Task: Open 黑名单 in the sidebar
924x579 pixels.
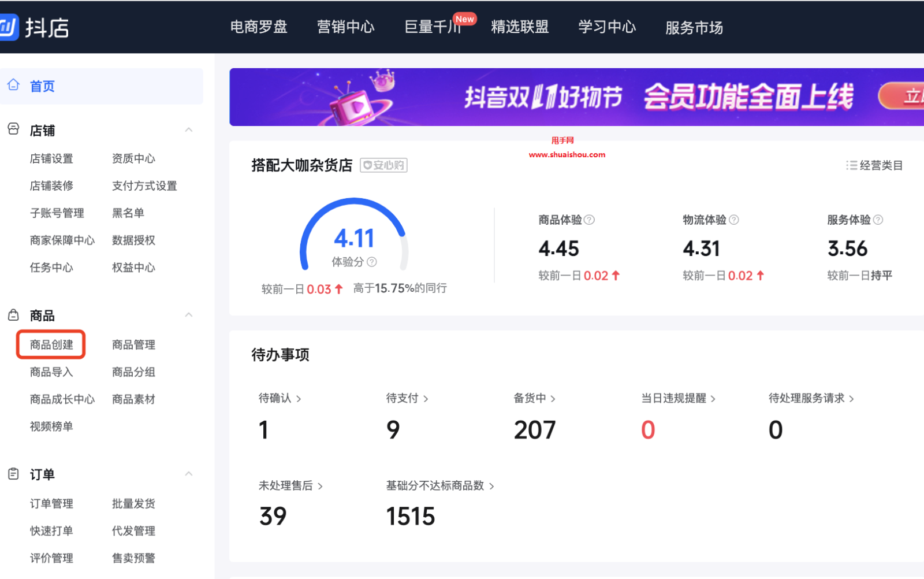Action: (128, 213)
